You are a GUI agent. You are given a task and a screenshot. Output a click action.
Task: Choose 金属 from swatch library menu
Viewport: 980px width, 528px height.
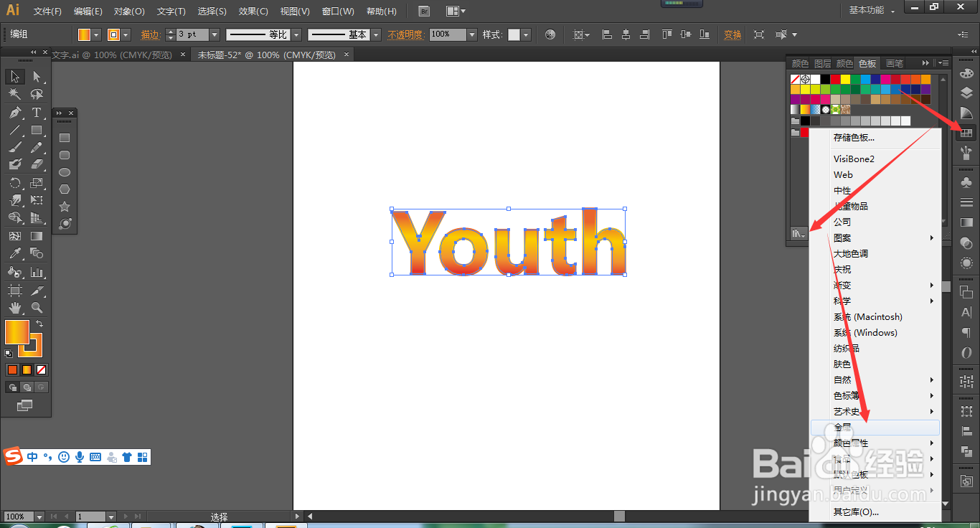coord(875,428)
